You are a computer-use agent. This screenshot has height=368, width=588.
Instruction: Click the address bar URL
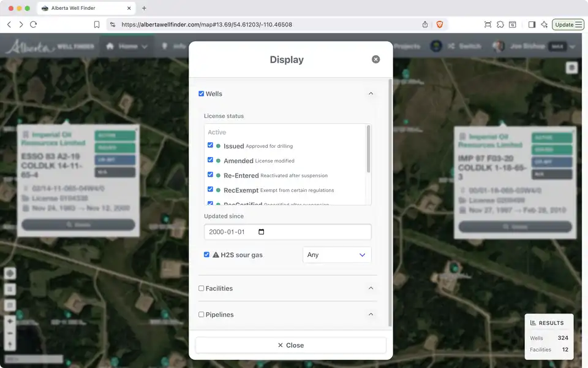tap(206, 25)
